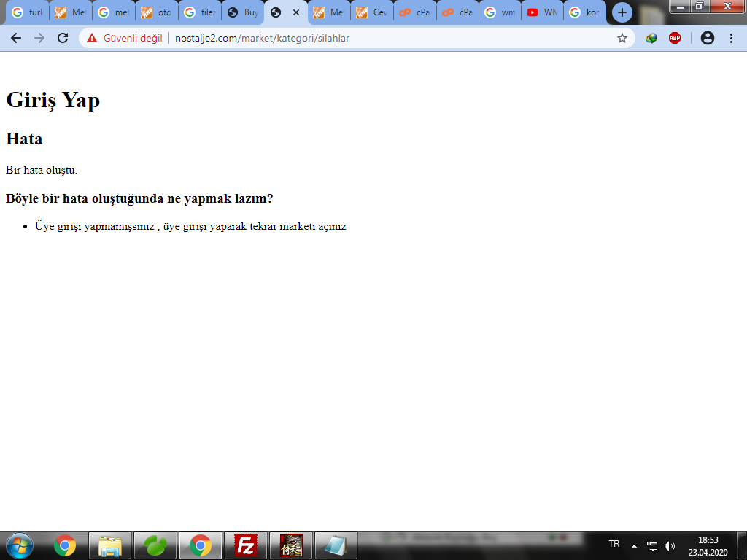747x560 pixels.
Task: Open the green leaf app in taskbar
Action: [x=155, y=545]
